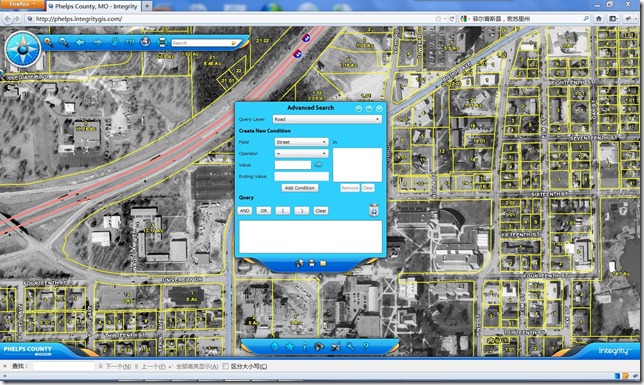
Task: Click the wrench tools icon in bottom toolbar
Action: point(350,346)
